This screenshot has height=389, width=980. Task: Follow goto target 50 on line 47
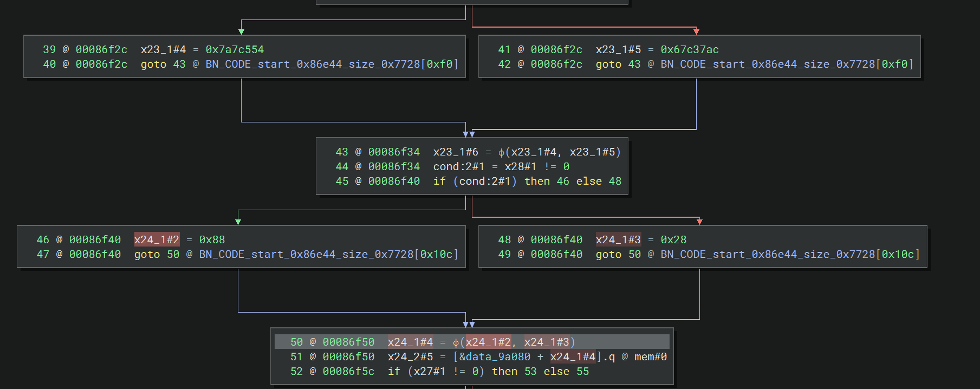click(173, 254)
